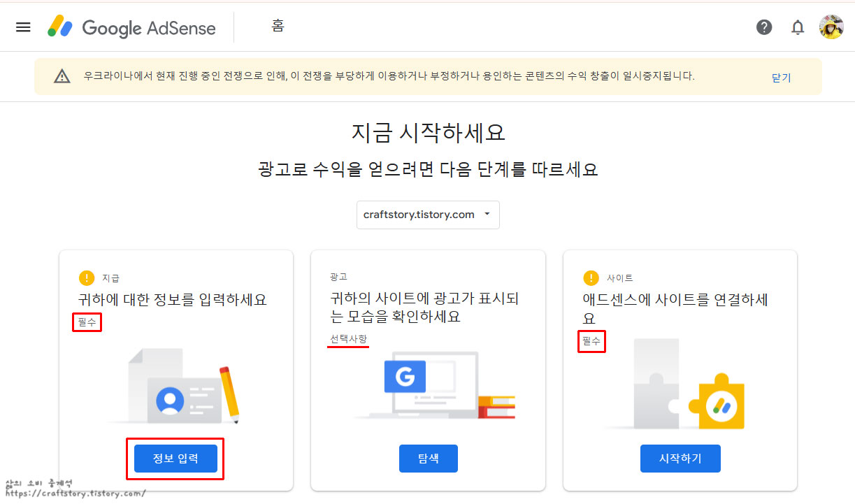Open the account profile avatar
This screenshot has height=504, width=855.
[x=831, y=27]
